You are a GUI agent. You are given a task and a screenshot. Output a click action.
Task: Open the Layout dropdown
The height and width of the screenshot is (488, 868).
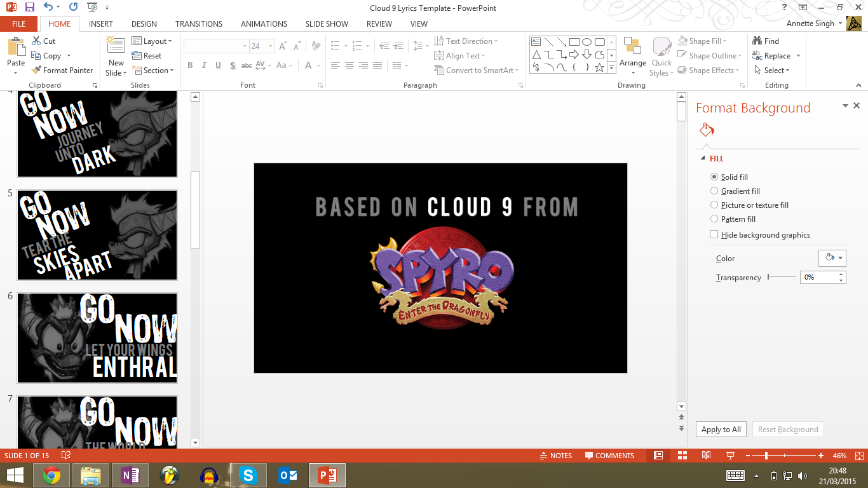click(x=153, y=41)
